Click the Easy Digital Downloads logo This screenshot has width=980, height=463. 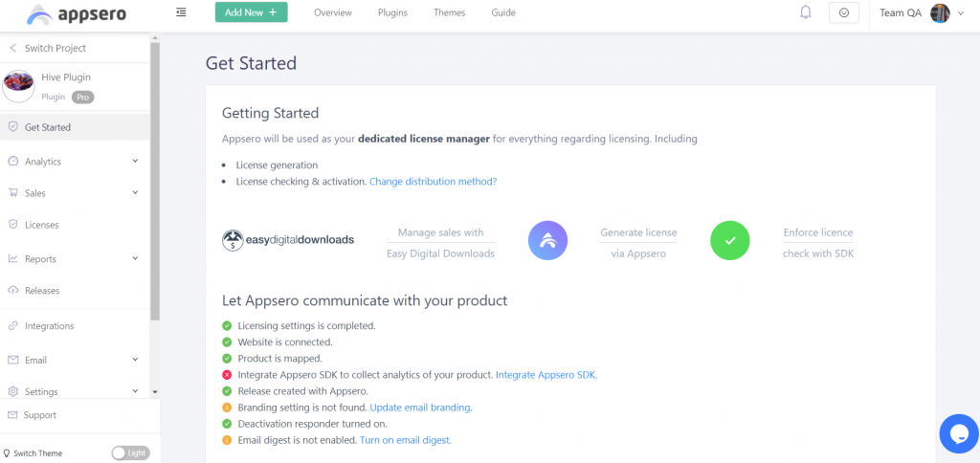pos(288,240)
